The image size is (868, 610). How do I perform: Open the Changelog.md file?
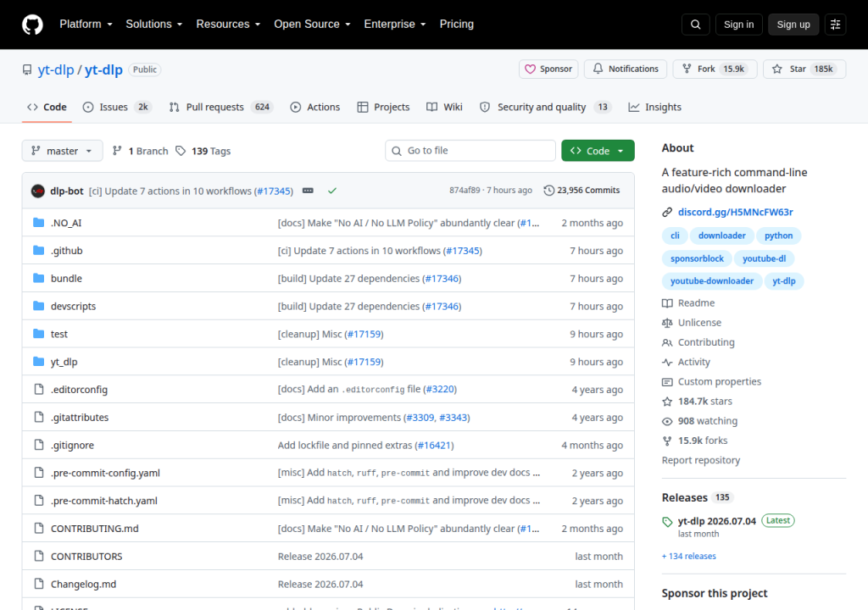(84, 584)
